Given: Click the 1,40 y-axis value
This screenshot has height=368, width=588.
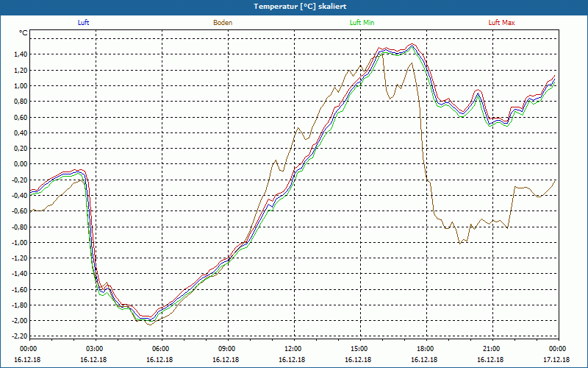Looking at the screenshot, I should tap(21, 54).
